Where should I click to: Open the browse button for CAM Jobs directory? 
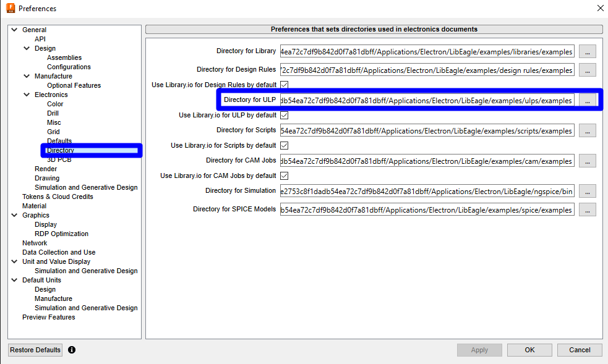pos(587,161)
